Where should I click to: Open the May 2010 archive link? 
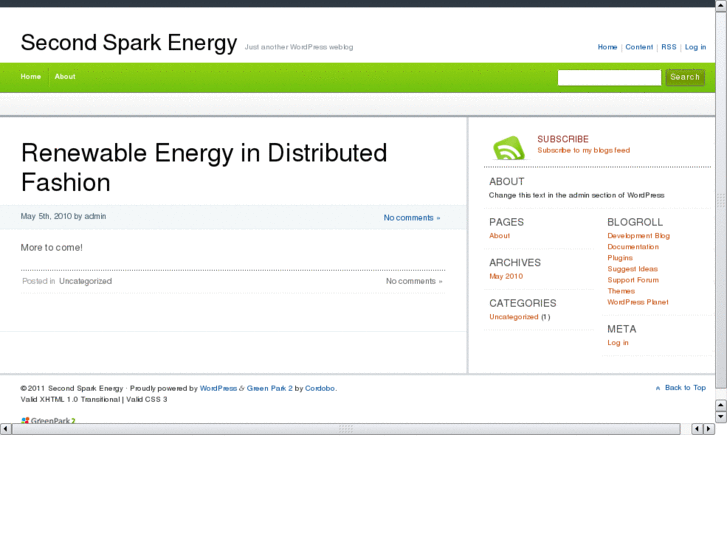click(x=506, y=276)
